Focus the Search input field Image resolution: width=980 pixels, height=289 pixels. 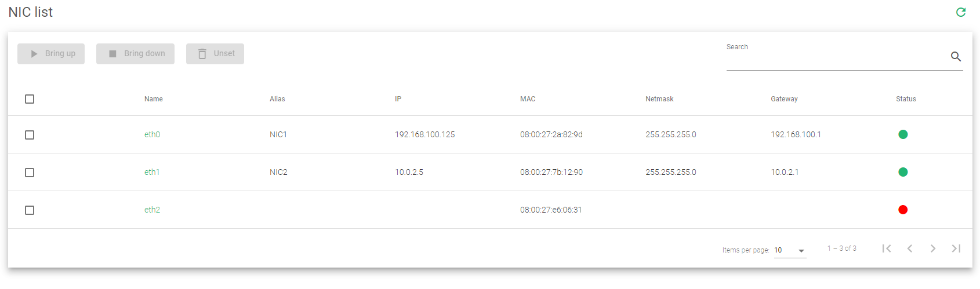pyautogui.click(x=835, y=58)
